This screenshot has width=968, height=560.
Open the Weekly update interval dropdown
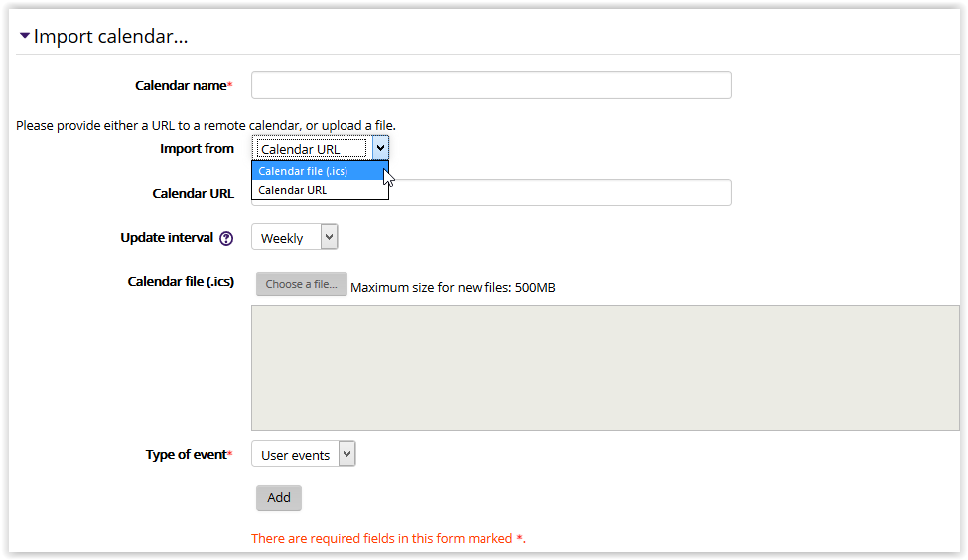(294, 238)
